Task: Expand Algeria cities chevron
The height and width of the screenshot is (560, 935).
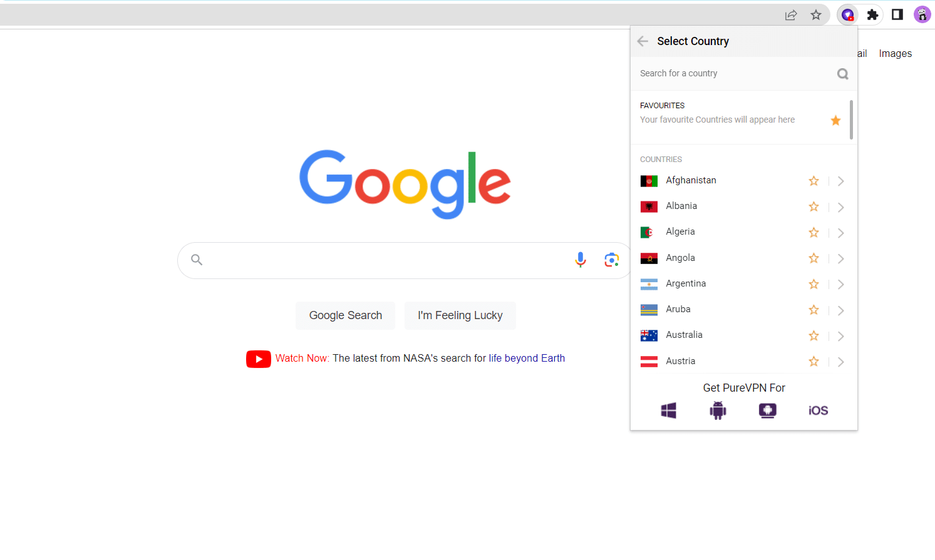Action: tap(841, 233)
